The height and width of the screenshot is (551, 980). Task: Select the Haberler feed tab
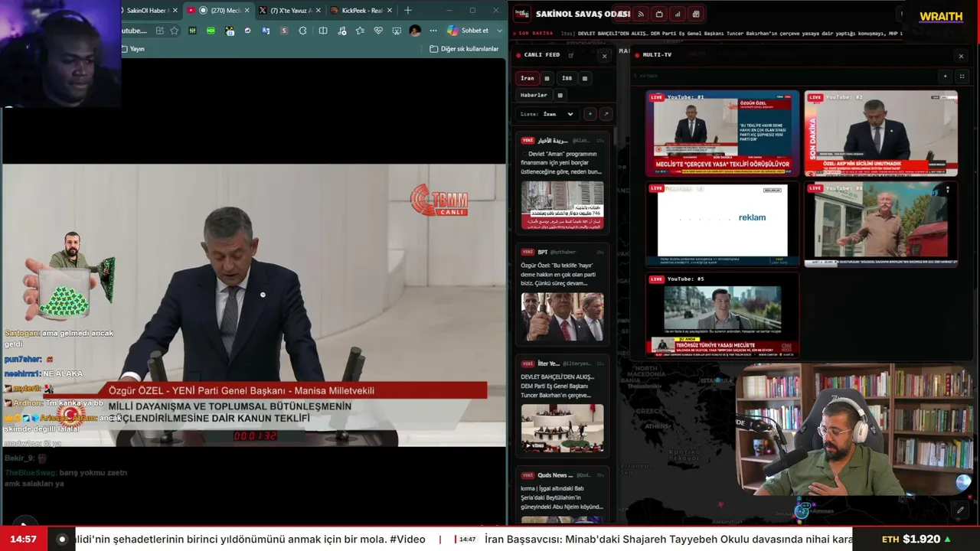[534, 96]
